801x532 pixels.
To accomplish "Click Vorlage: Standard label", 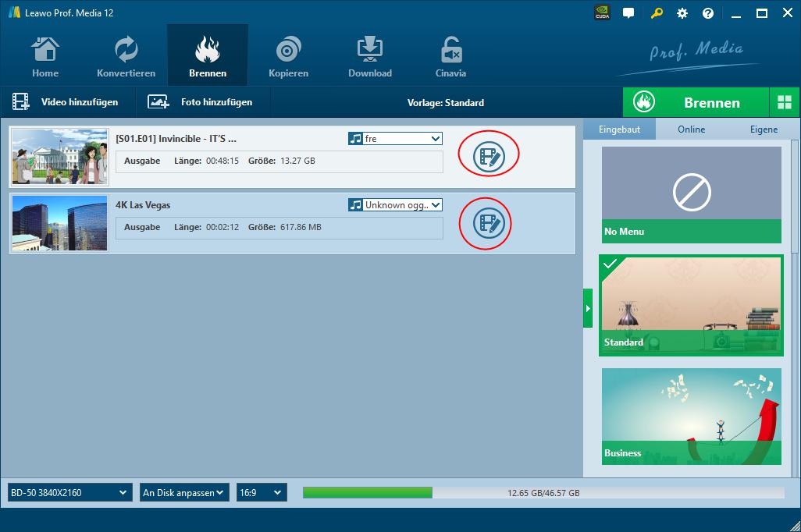I will coord(446,103).
